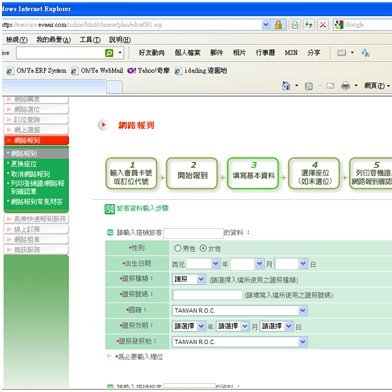The height and width of the screenshot is (392, 392).
Task: Click the compatibility view page icon
Action: click(295, 25)
